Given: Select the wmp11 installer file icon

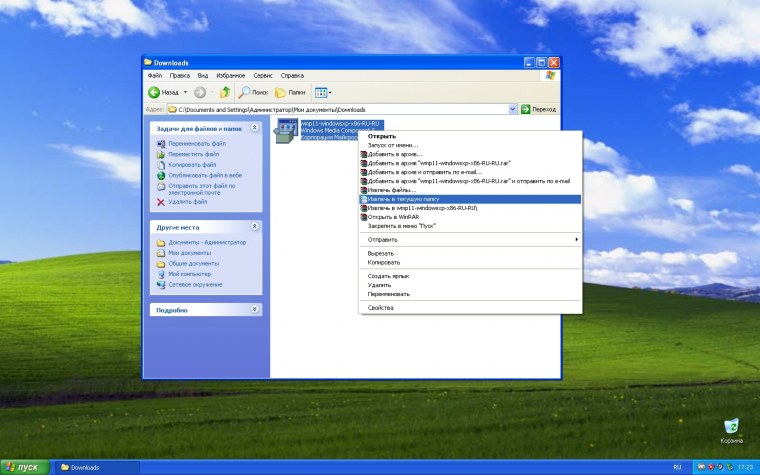Looking at the screenshot, I should (286, 131).
